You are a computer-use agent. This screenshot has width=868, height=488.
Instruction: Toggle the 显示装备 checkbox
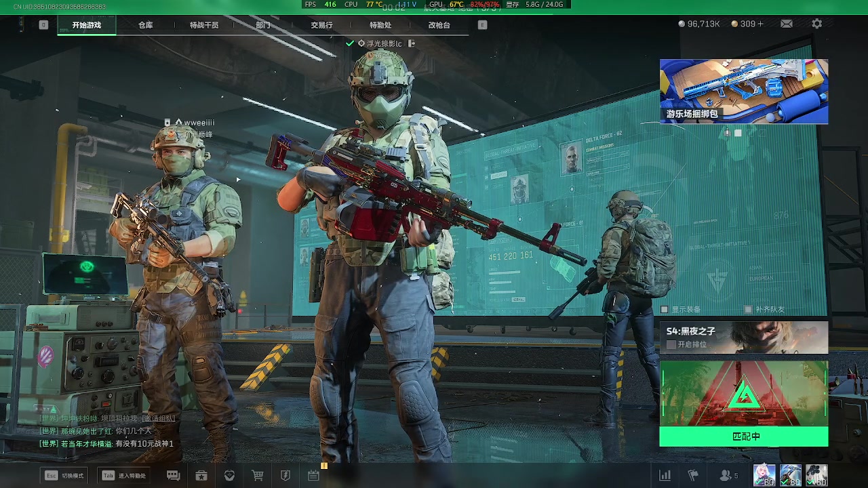pyautogui.click(x=665, y=310)
